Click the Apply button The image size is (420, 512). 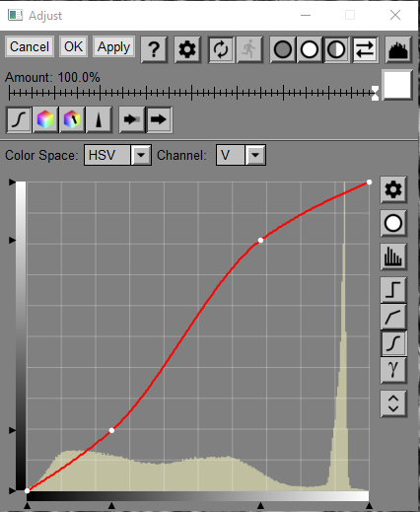[113, 46]
